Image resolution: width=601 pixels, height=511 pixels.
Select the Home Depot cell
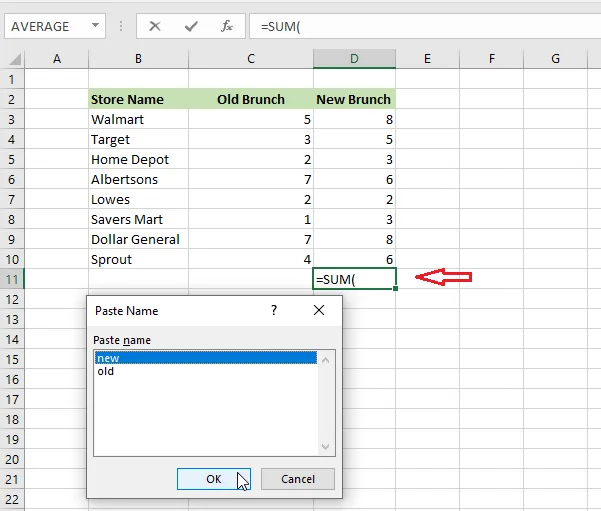[138, 159]
